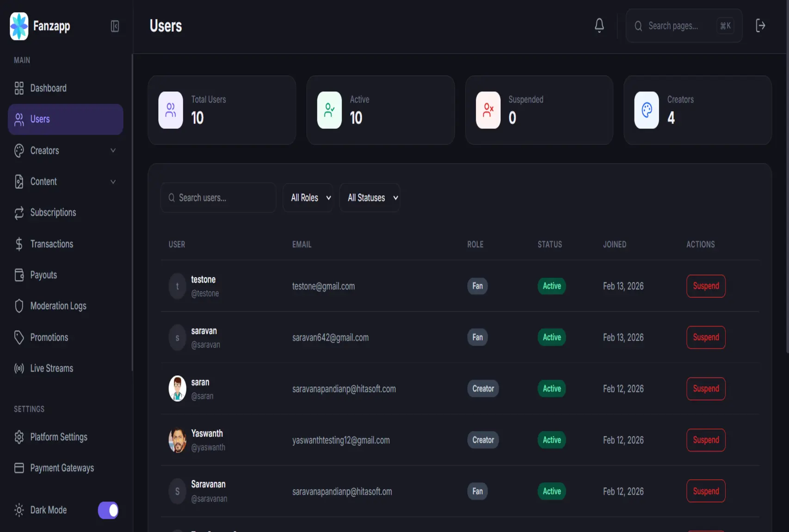Click the Creator role badge for saran

tap(483, 389)
